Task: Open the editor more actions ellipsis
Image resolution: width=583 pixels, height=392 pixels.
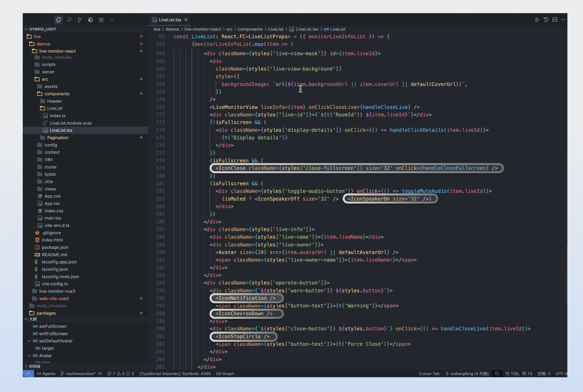Action: tap(563, 20)
